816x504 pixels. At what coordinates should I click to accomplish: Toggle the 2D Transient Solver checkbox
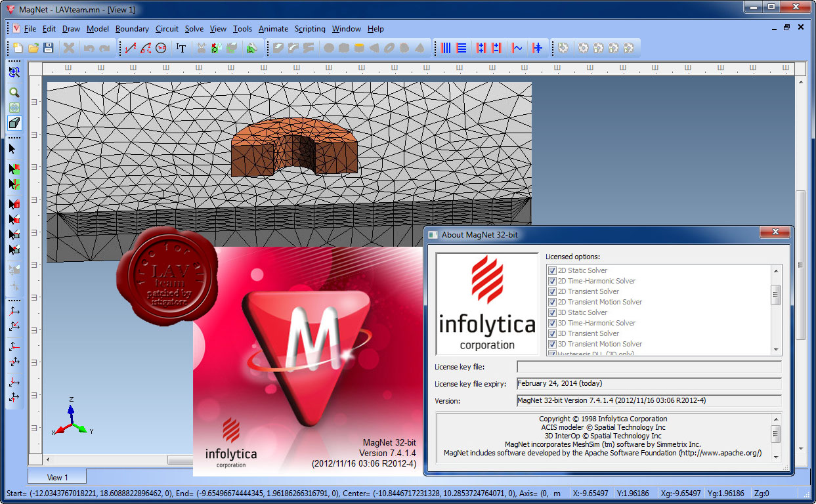click(552, 291)
